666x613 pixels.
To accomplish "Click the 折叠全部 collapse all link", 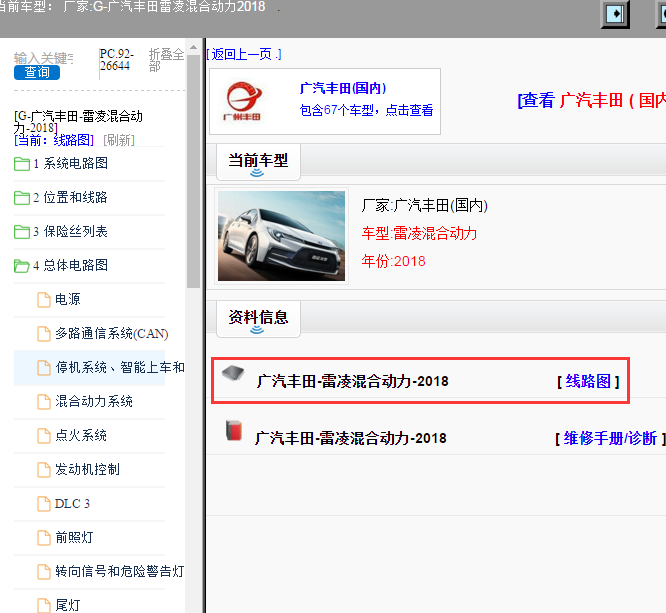I will point(166,60).
